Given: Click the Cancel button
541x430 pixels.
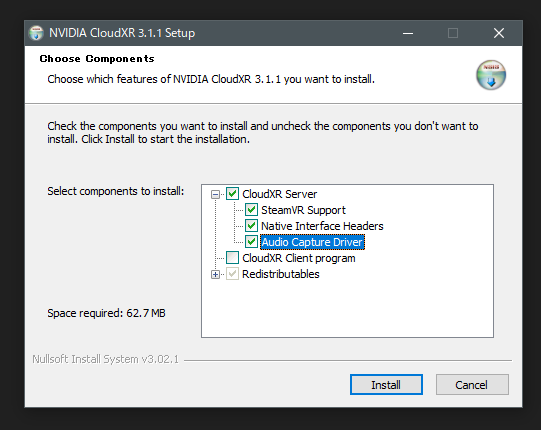Looking at the screenshot, I should 472,384.
